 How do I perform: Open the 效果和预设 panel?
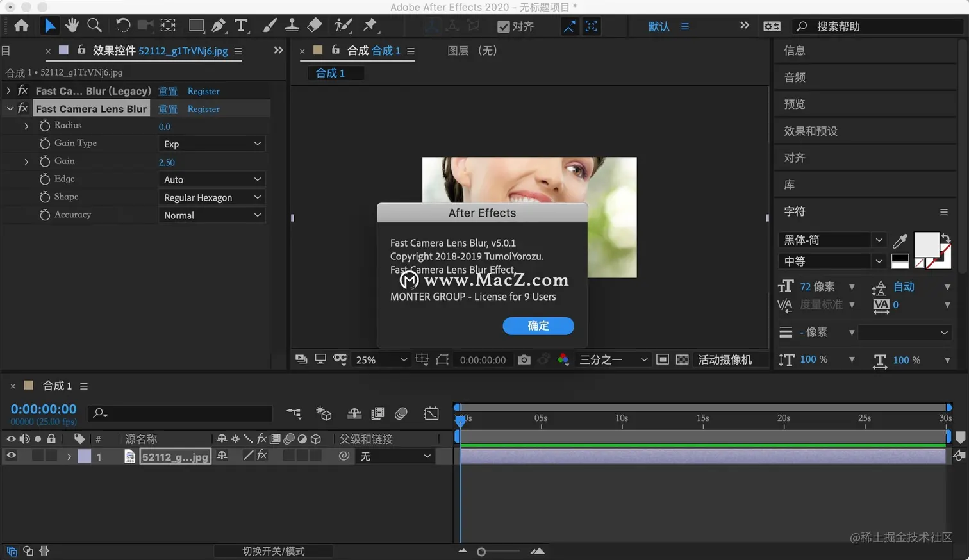point(811,131)
